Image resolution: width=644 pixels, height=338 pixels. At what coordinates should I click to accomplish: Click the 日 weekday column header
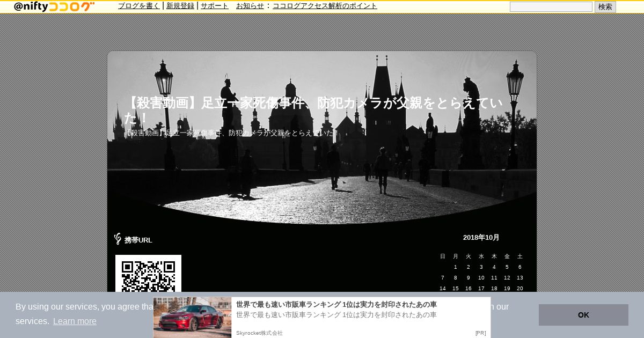[443, 256]
